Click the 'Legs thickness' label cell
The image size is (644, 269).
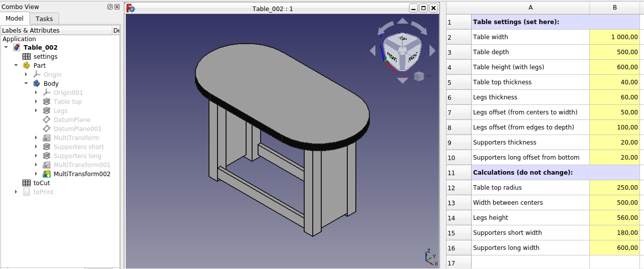530,97
